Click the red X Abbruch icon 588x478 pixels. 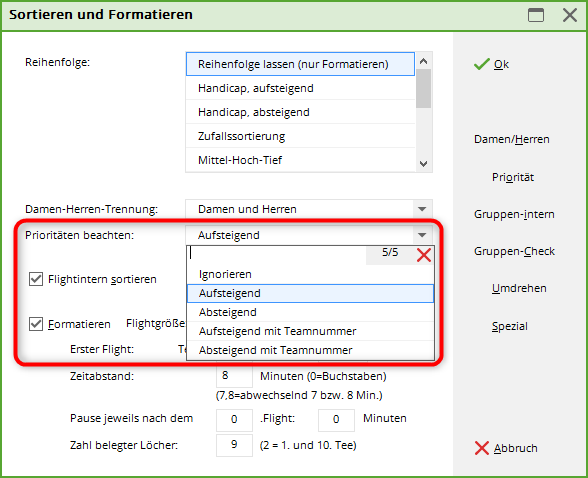(x=482, y=448)
